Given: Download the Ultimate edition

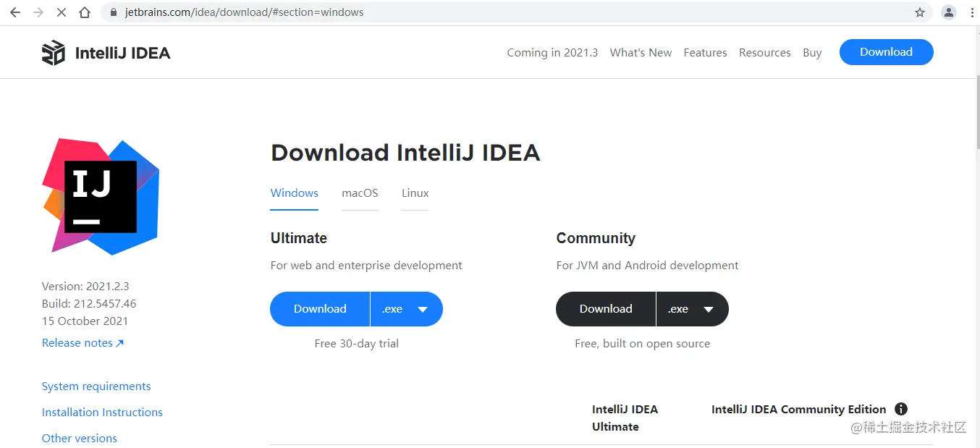Looking at the screenshot, I should pos(320,309).
